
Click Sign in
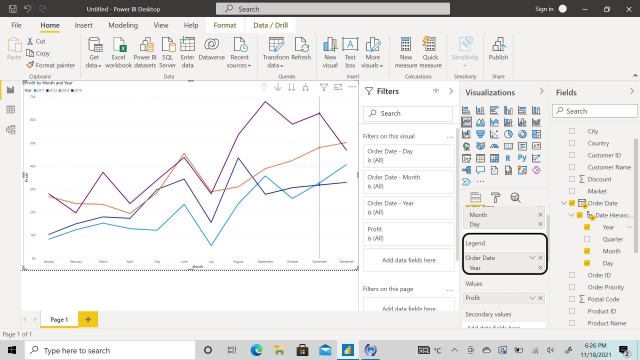544,9
